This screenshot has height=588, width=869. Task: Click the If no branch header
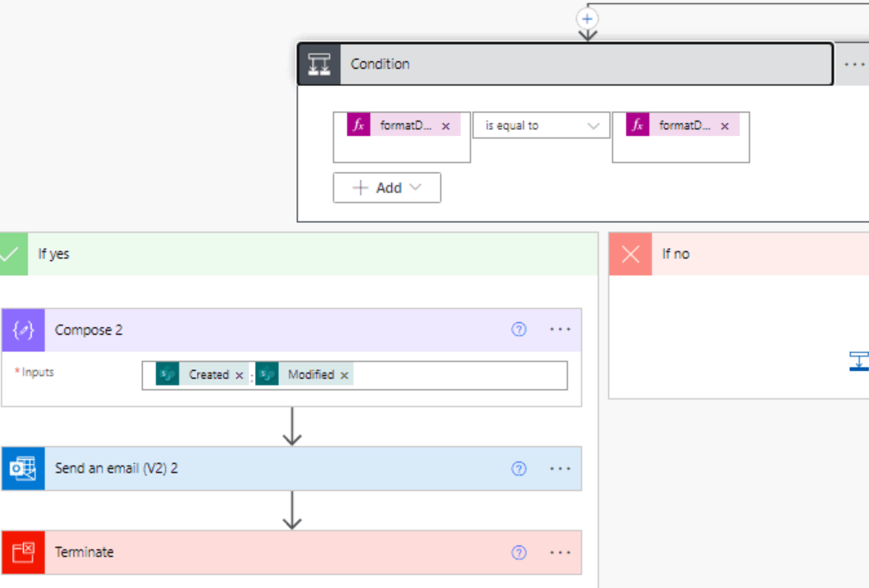(x=739, y=254)
